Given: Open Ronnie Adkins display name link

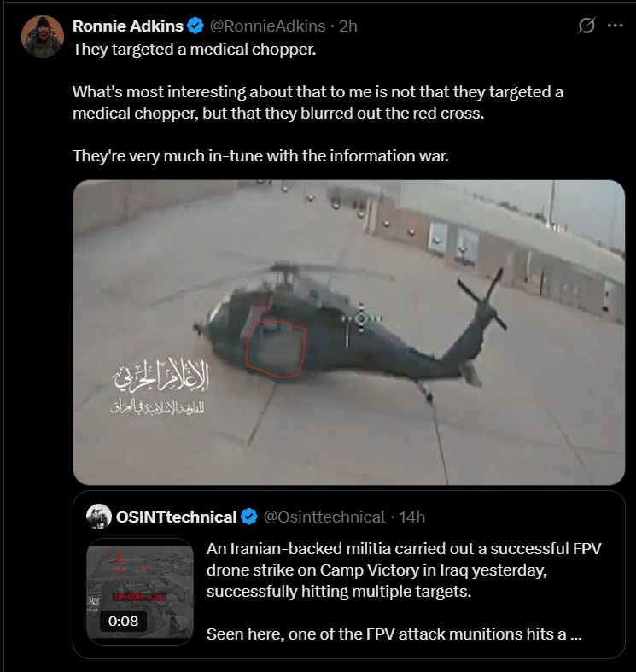Looking at the screenshot, I should tap(128, 26).
